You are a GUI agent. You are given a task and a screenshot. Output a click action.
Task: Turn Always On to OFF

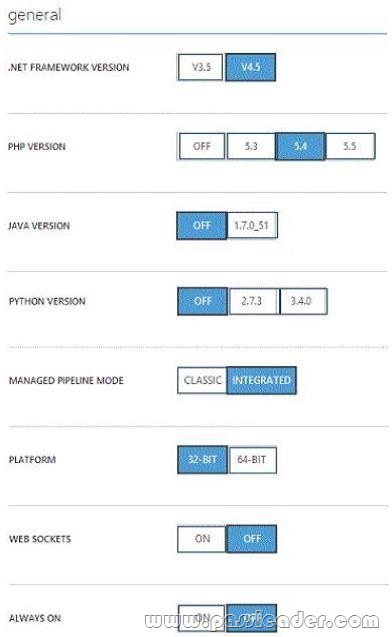pos(251,618)
